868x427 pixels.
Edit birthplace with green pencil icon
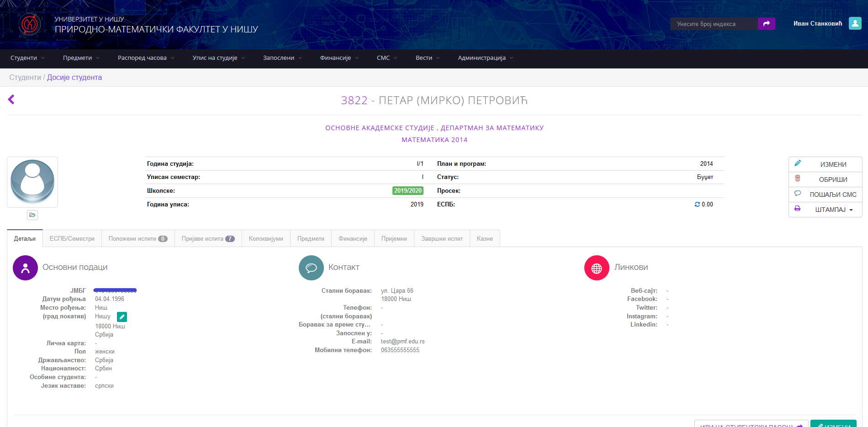tap(122, 317)
